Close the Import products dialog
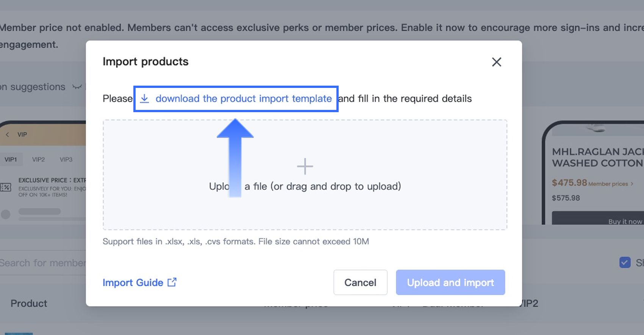The width and height of the screenshot is (644, 335). tap(496, 62)
